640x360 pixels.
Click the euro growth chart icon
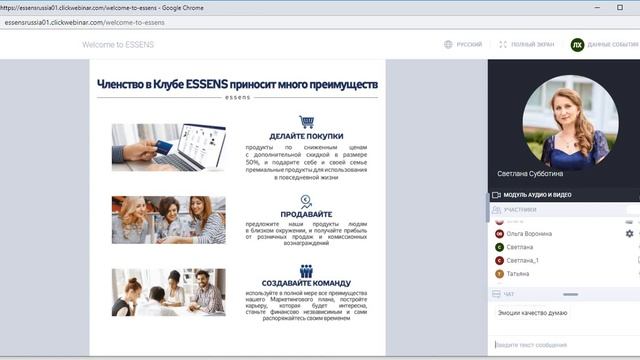click(306, 202)
